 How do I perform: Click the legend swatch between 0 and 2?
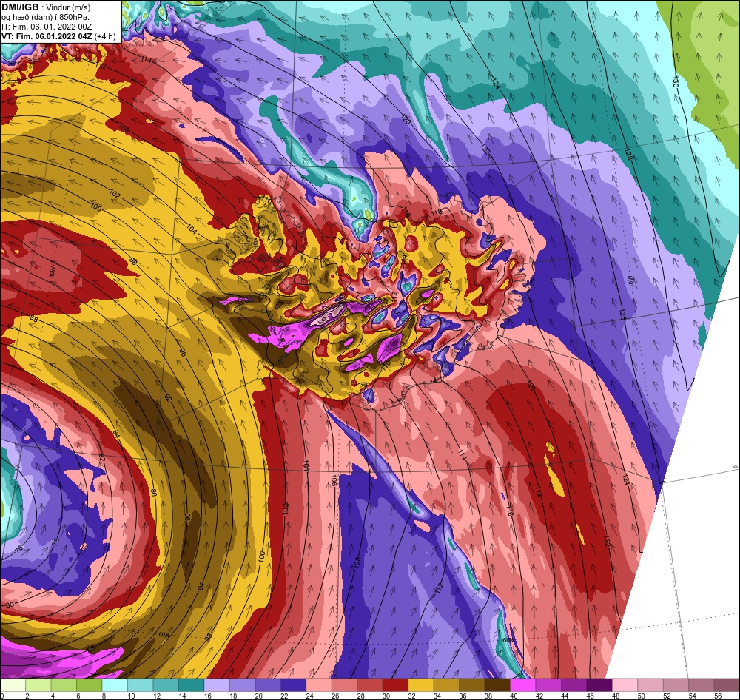13,685
